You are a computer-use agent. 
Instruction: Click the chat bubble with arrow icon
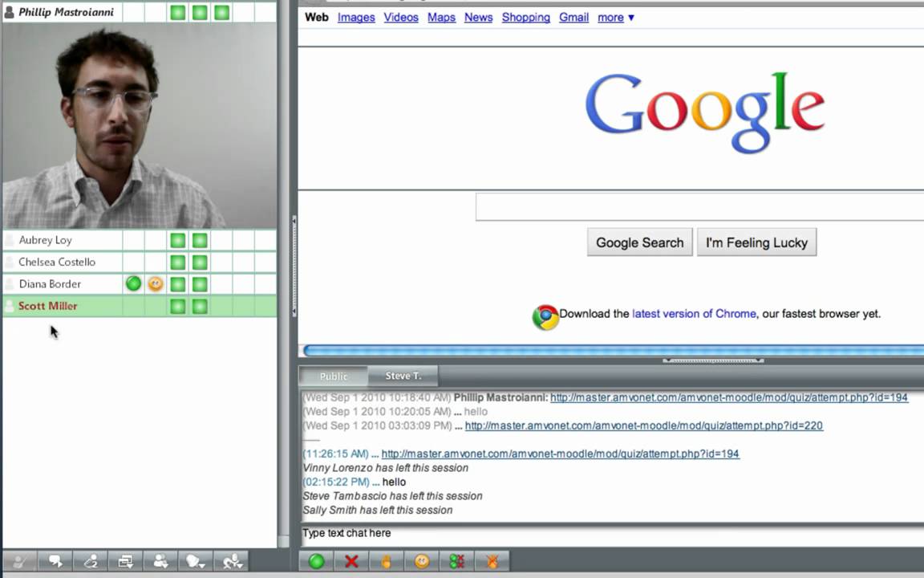(55, 561)
